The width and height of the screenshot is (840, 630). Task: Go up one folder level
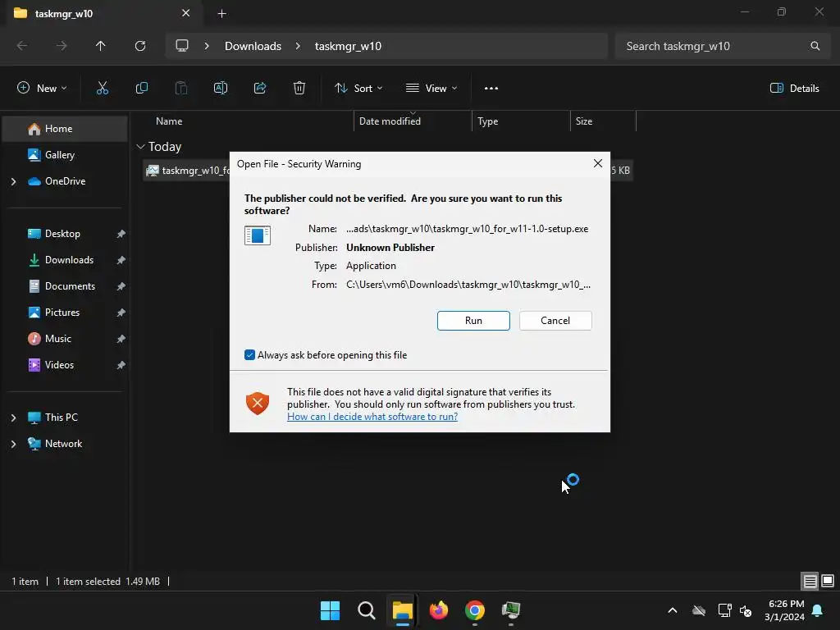(101, 46)
